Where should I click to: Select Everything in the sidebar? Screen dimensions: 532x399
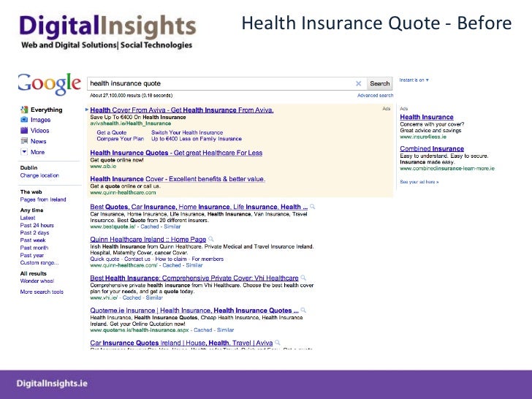(x=47, y=110)
